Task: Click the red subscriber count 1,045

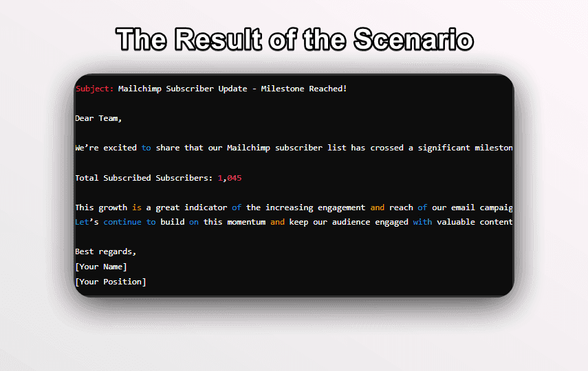Action: [x=230, y=178]
